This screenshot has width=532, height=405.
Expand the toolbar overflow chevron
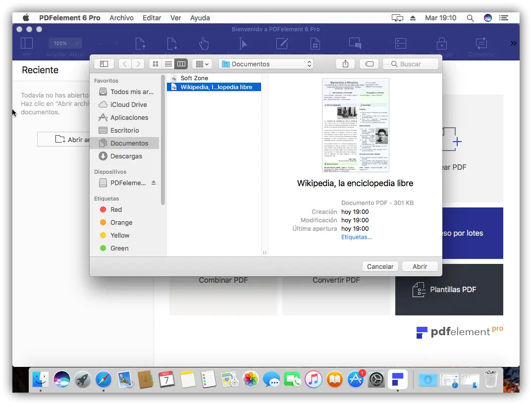(x=513, y=44)
